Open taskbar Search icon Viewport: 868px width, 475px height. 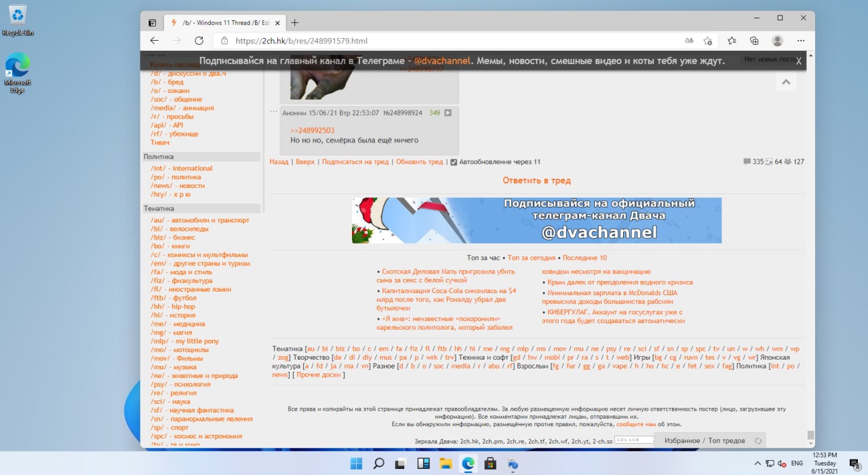378,464
